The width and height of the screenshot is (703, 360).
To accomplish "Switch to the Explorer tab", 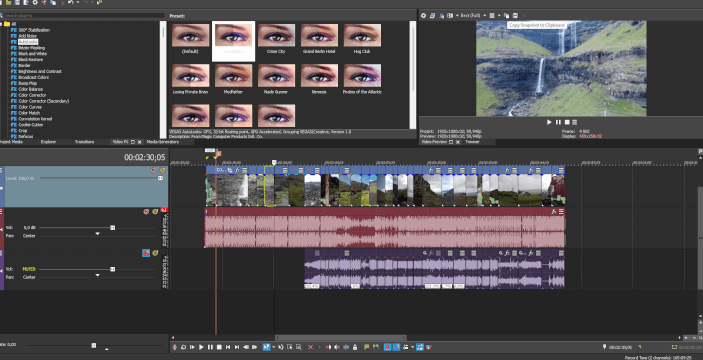I will click(x=48, y=142).
